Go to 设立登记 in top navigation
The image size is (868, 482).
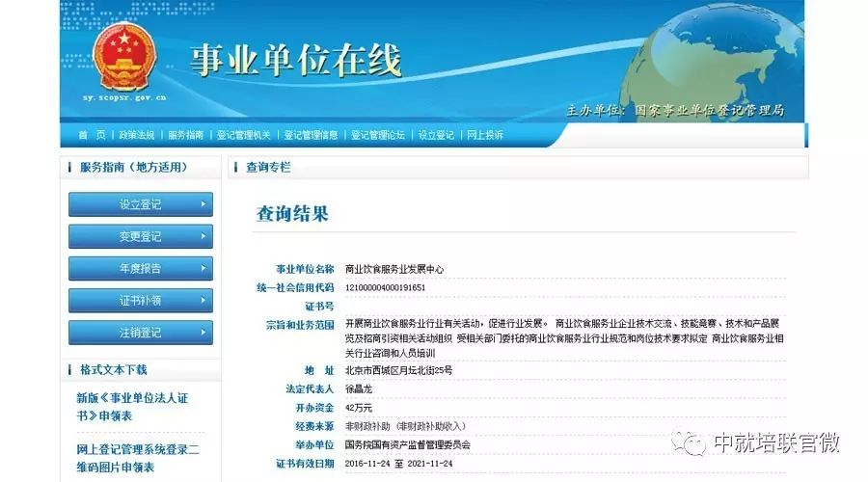(x=436, y=135)
